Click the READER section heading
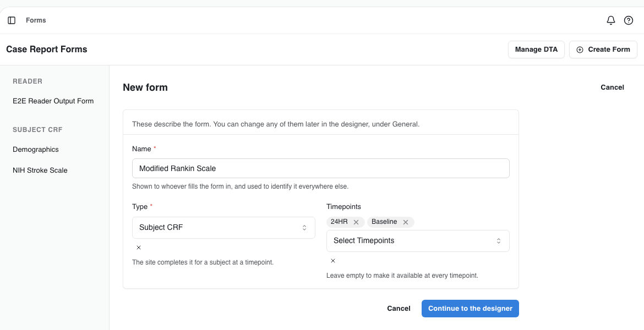The image size is (644, 330). [28, 81]
